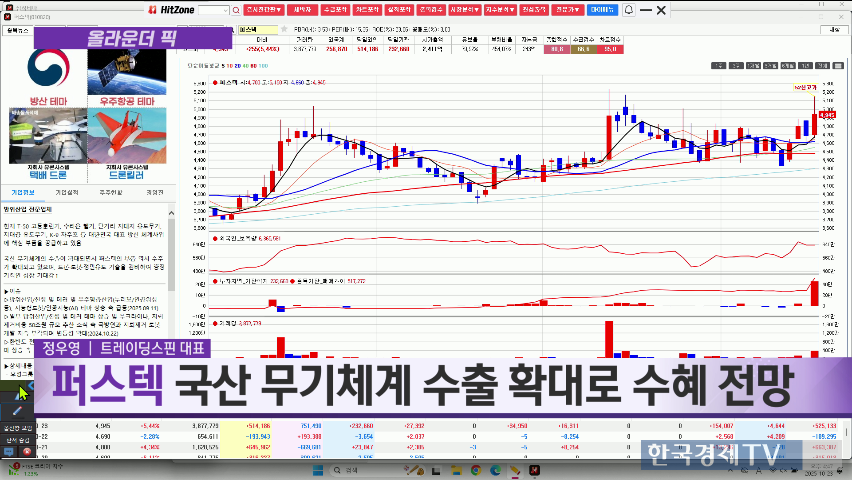Open the first red dropdown menu in top toolbar
Viewport: 852px width, 480px height.
263,9
